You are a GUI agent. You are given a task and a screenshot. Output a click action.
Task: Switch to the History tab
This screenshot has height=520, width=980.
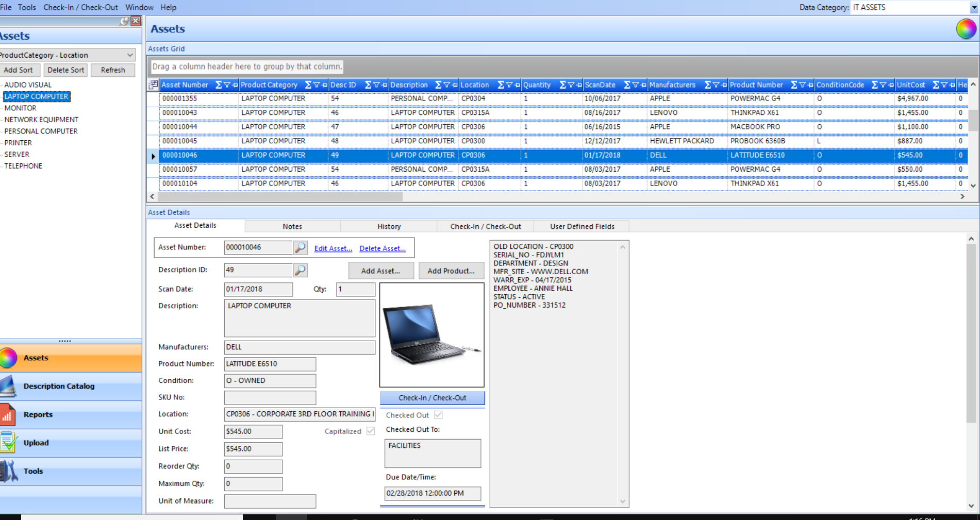(x=389, y=226)
